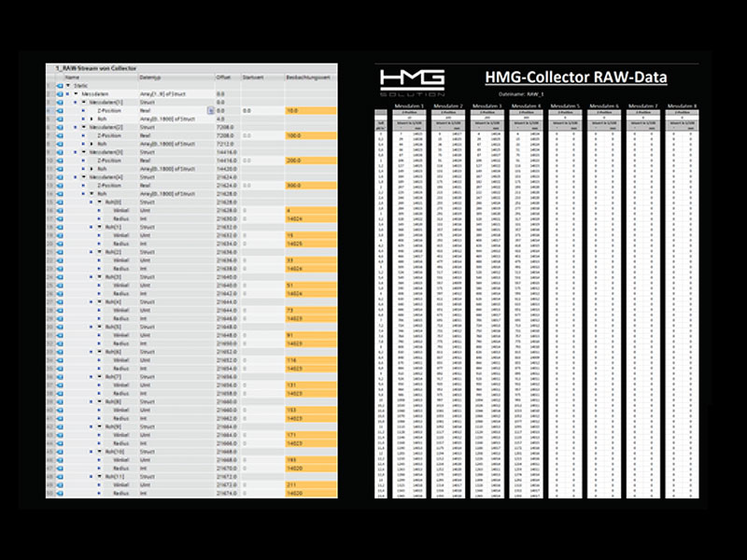Select the Winkel monitor value 211 under Roh[11]
Screen dimensions: 747x560
click(311, 484)
